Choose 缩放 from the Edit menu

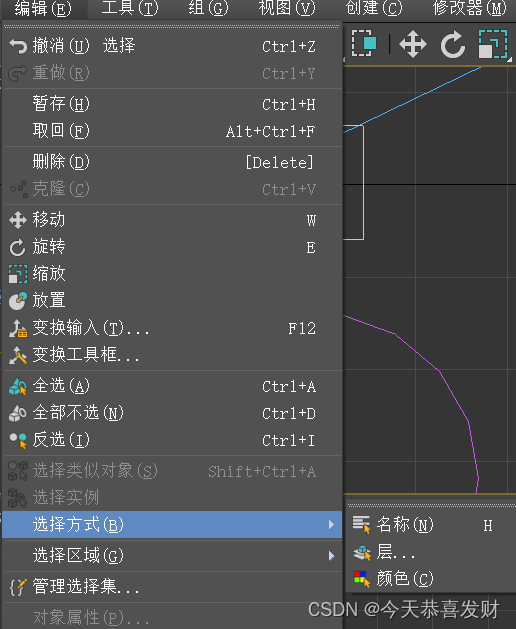coord(172,274)
